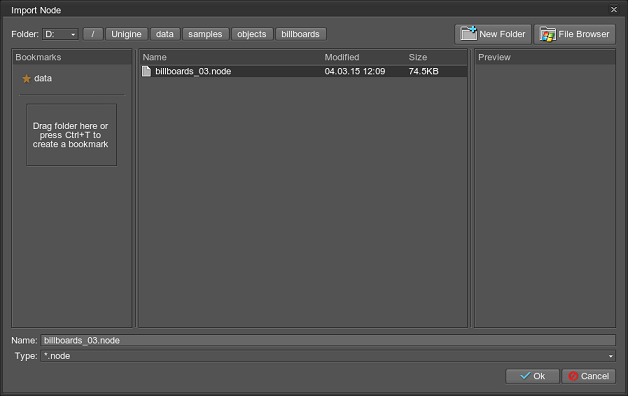
Task: Click the file icon of billboards_03.node
Action: click(147, 71)
